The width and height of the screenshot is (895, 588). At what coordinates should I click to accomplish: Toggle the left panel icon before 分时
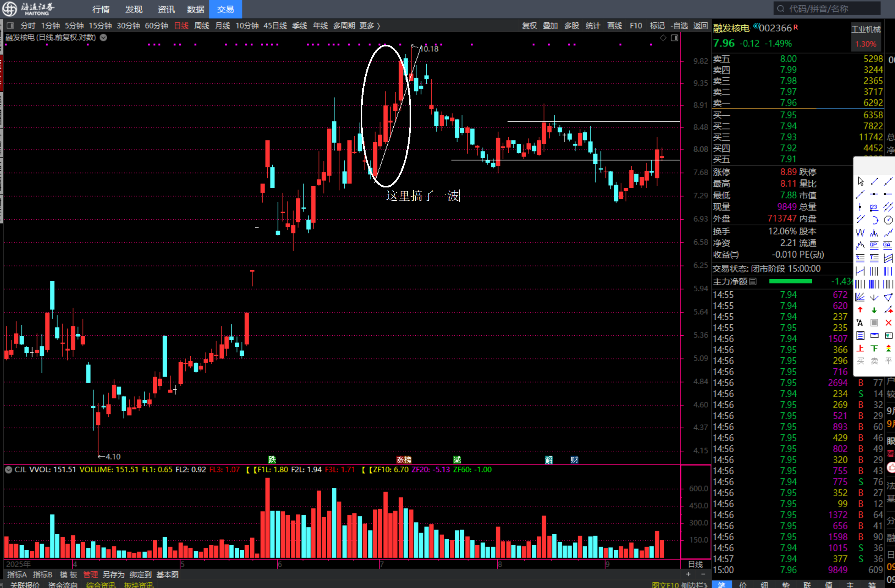pyautogui.click(x=10, y=26)
